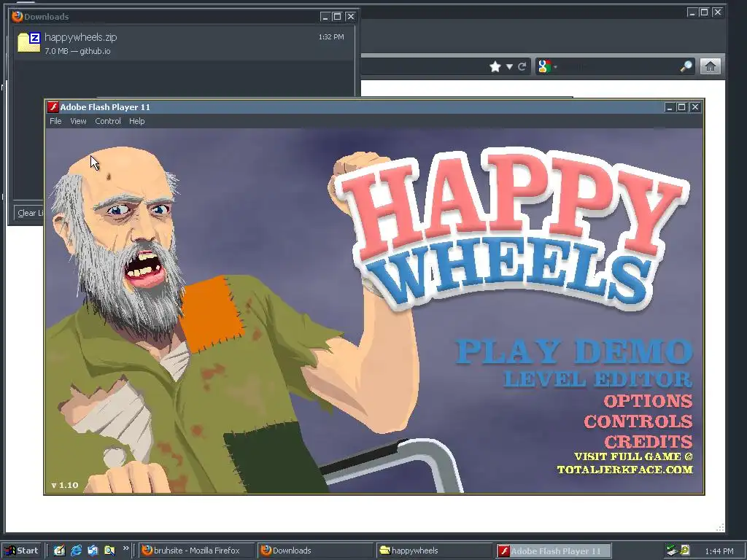Click the first quick launch icon next to Start
Viewport: 747px width, 560px height.
pos(59,551)
